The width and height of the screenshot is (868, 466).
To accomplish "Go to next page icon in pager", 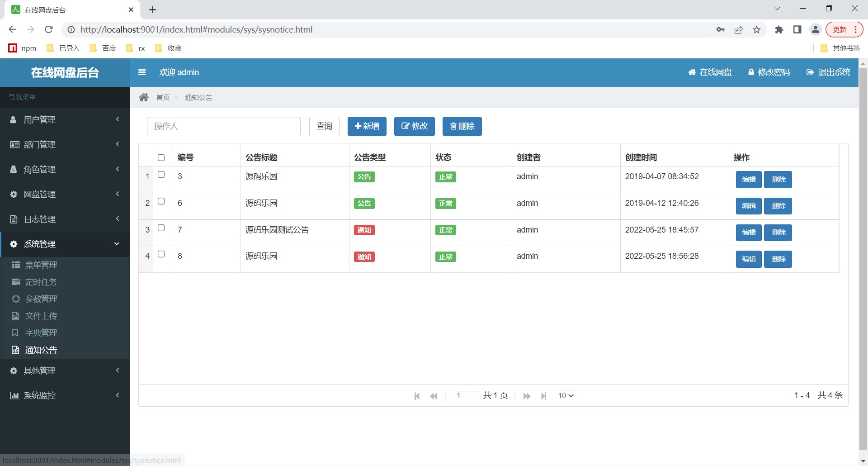I will [x=527, y=396].
